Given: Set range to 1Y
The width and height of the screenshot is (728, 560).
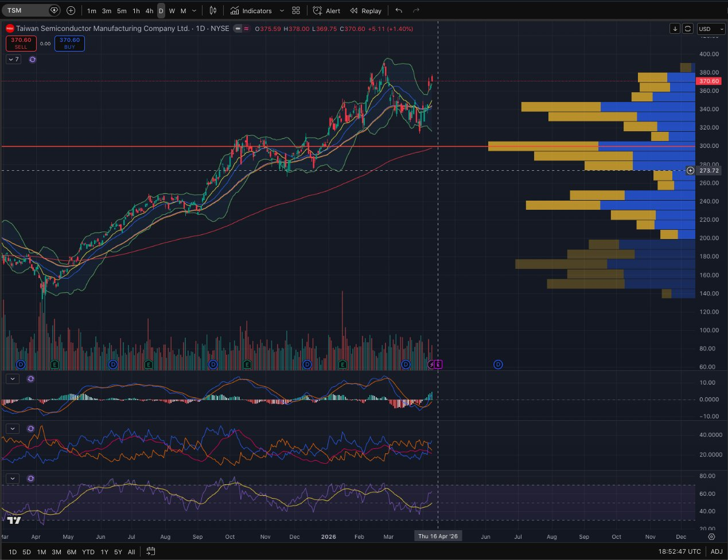Looking at the screenshot, I should coord(104,552).
